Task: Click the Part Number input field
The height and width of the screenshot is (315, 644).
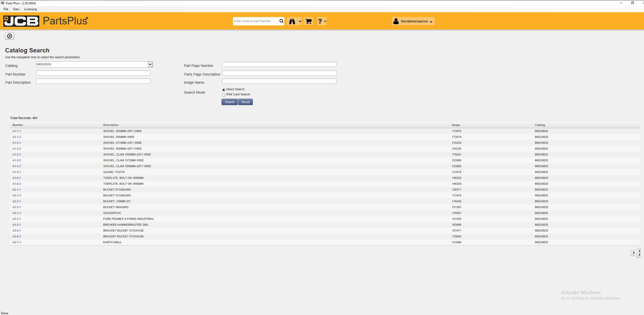Action: tap(93, 73)
